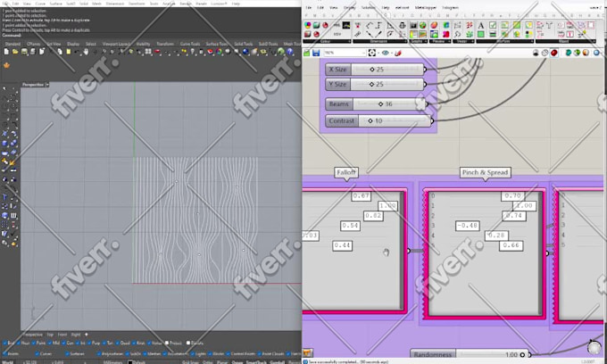Screen dimensions: 607x364
Task: Click the blue render sphere icon in Rhino
Action: [x=245, y=52]
